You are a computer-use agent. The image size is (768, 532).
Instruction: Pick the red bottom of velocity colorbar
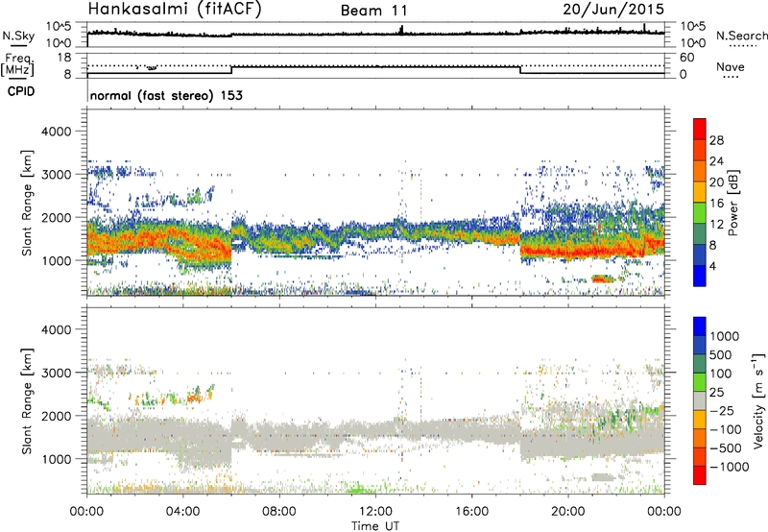[700, 475]
